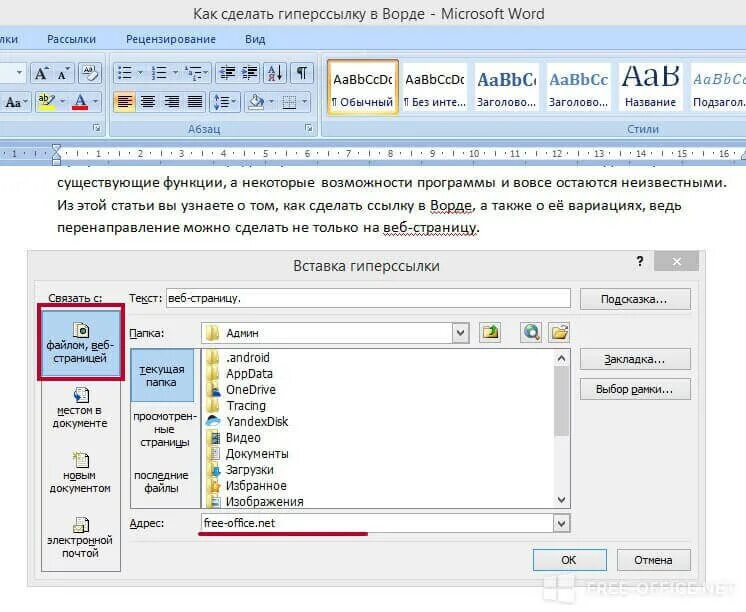746x612 pixels.
Task: Link to новым документом option
Action: (80, 473)
